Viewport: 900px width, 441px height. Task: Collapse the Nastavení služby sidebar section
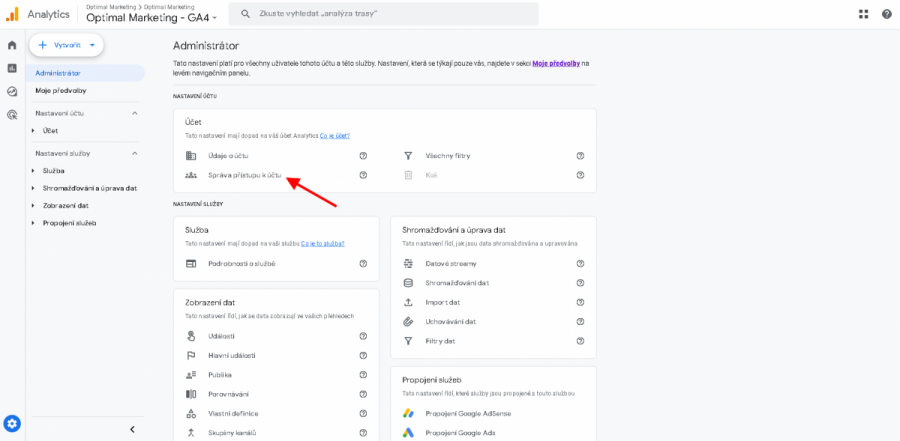pos(135,153)
